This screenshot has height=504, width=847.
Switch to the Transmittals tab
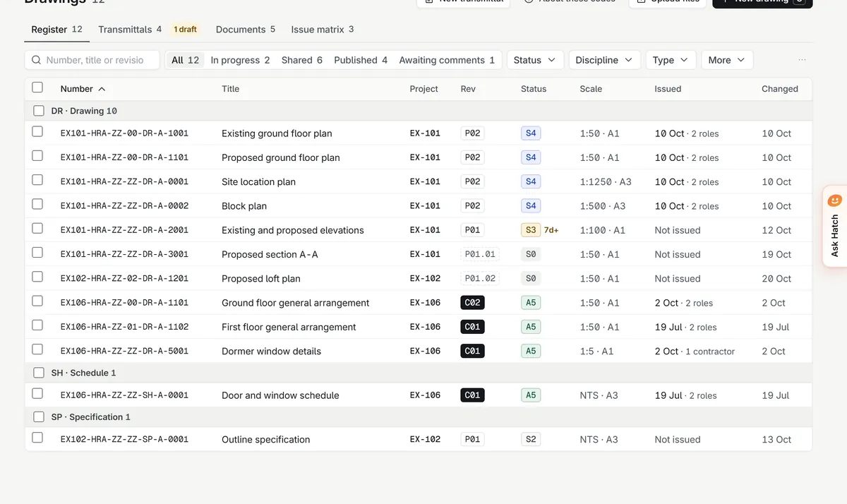coord(130,30)
